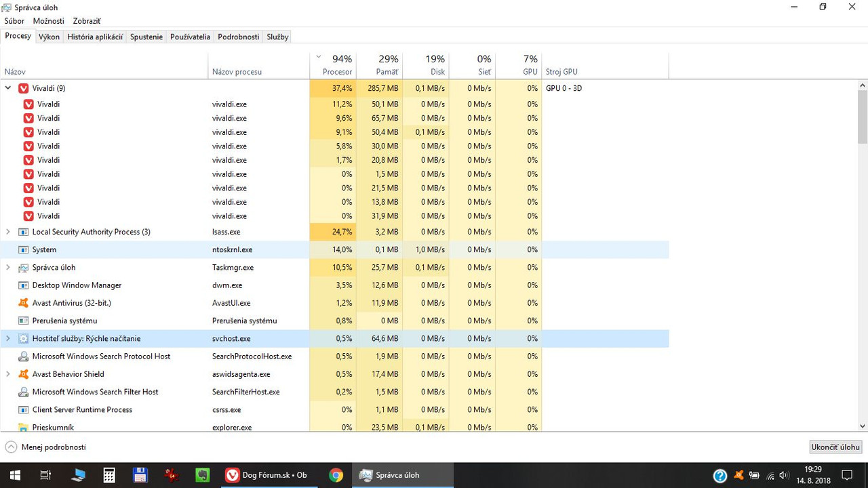The height and width of the screenshot is (488, 868).
Task: Click the Ukončiť úlohu button
Action: [x=835, y=447]
